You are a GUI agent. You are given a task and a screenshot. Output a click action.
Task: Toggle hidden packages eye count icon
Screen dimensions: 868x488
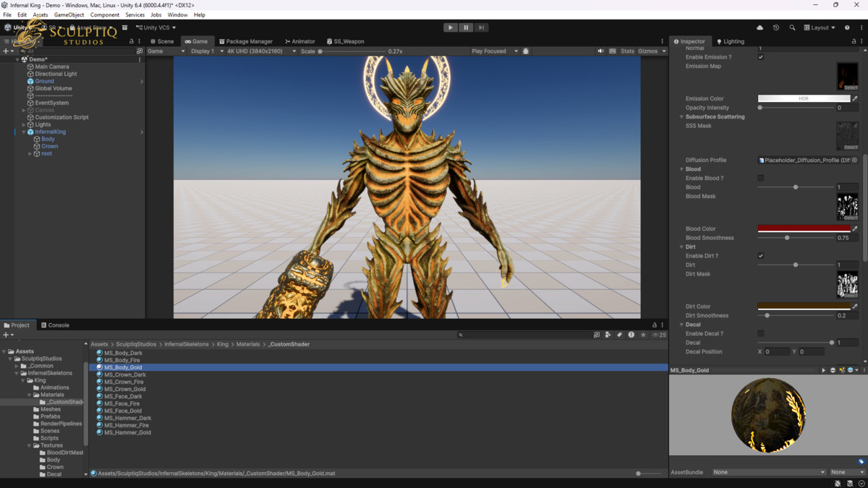click(659, 335)
